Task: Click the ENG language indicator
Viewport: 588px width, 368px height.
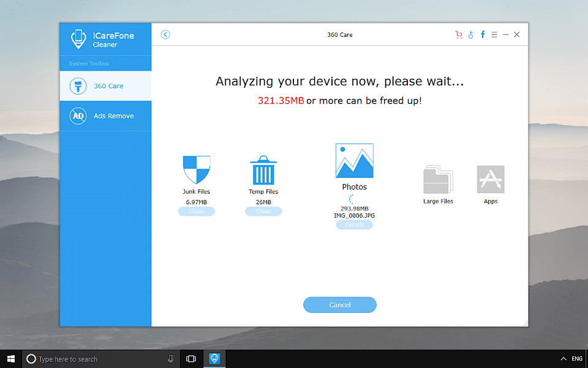Action: point(577,359)
